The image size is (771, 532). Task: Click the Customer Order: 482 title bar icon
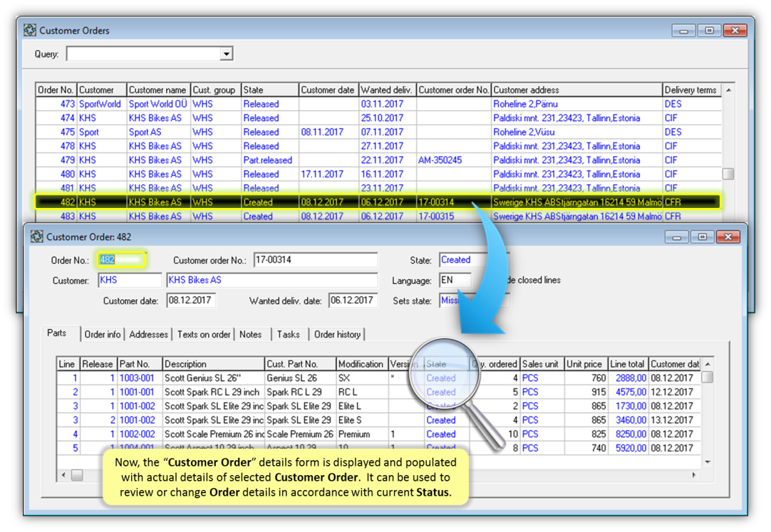click(x=37, y=236)
